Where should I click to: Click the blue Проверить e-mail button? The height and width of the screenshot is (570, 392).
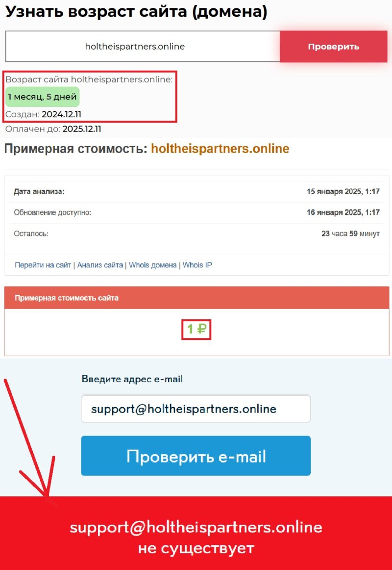pyautogui.click(x=196, y=456)
